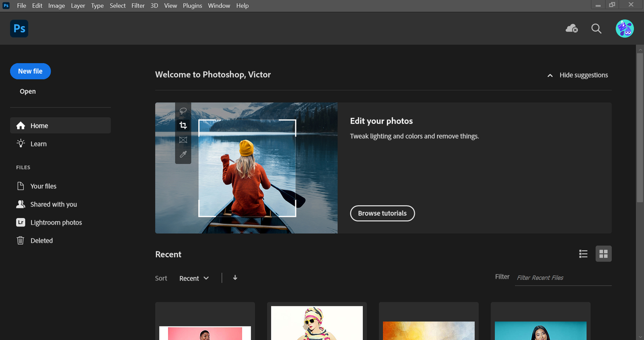Open the user profile avatar

[624, 29]
